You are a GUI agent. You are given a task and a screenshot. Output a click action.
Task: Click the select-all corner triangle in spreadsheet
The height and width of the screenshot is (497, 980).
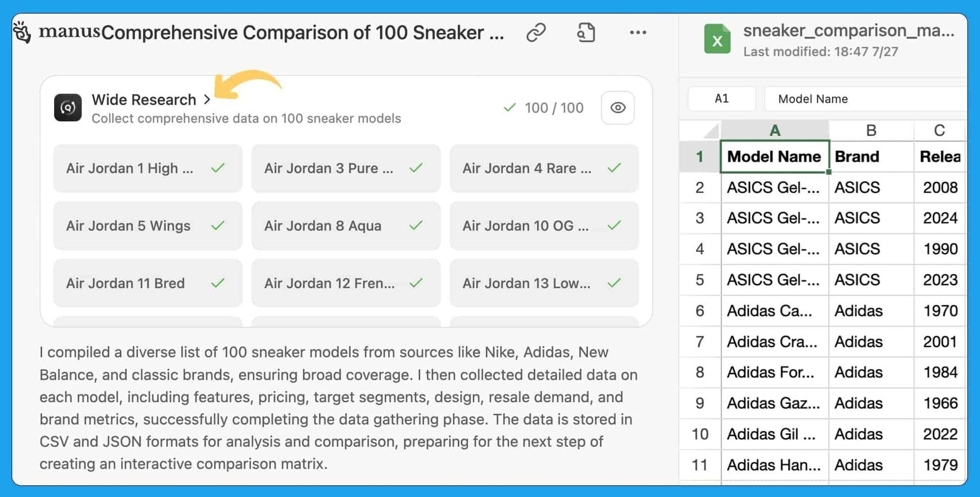click(711, 131)
